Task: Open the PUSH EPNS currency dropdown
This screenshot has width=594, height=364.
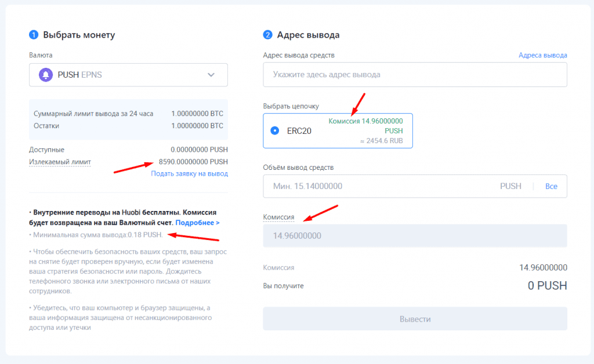Action: (x=128, y=75)
